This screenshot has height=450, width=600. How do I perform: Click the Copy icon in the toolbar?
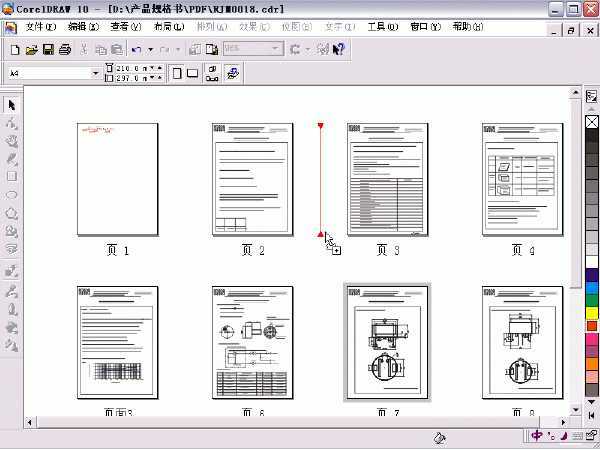tap(101, 49)
